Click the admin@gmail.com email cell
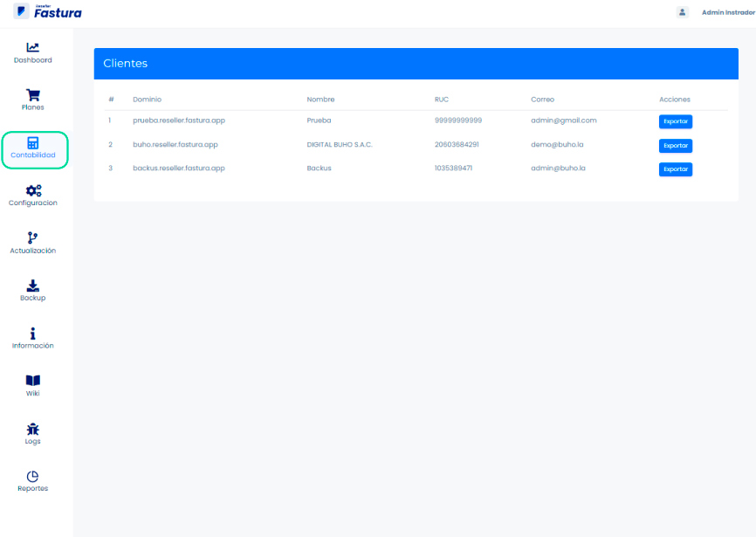 tap(563, 120)
